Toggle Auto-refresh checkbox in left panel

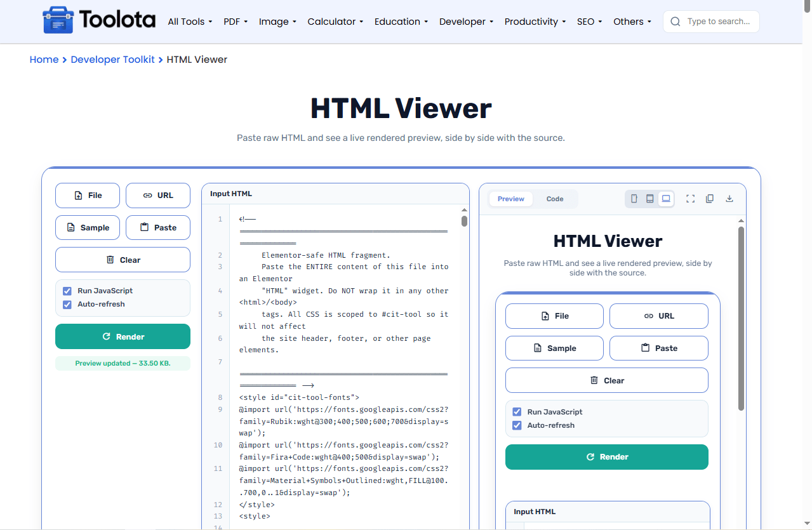coord(67,305)
